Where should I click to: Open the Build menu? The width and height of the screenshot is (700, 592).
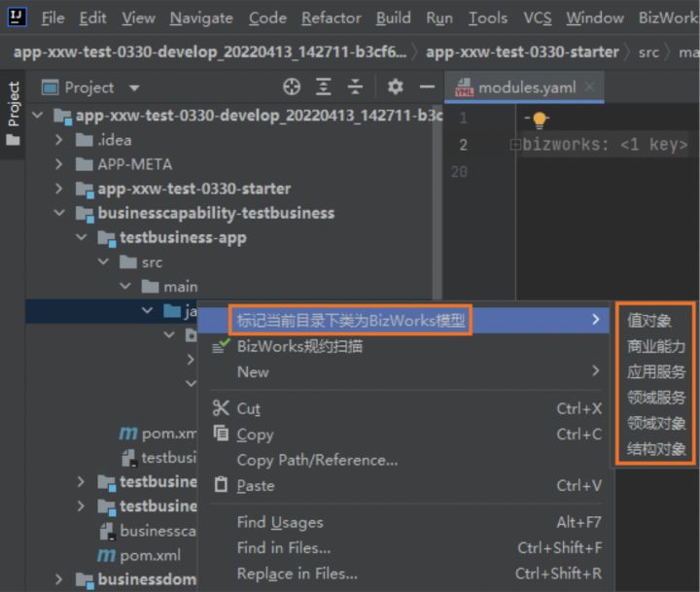point(394,17)
